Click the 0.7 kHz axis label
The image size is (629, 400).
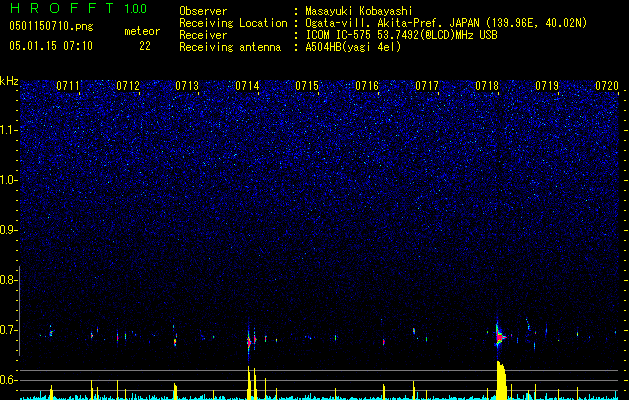9,330
